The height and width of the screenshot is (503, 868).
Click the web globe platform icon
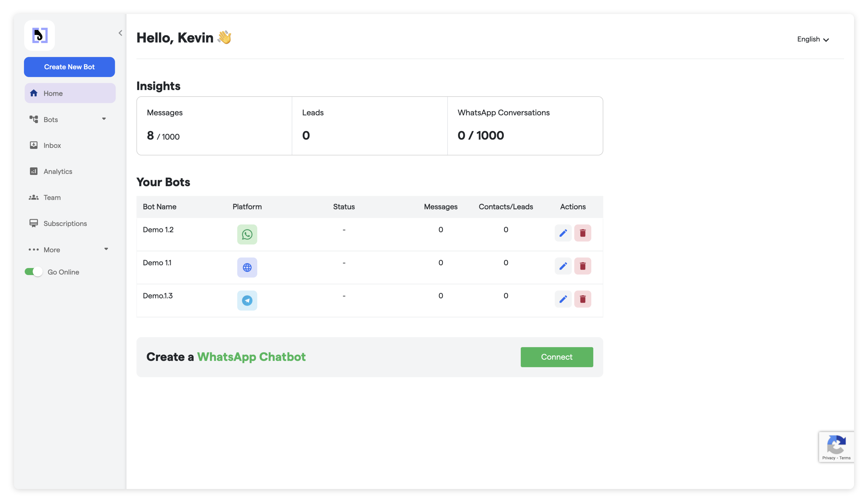pyautogui.click(x=247, y=268)
